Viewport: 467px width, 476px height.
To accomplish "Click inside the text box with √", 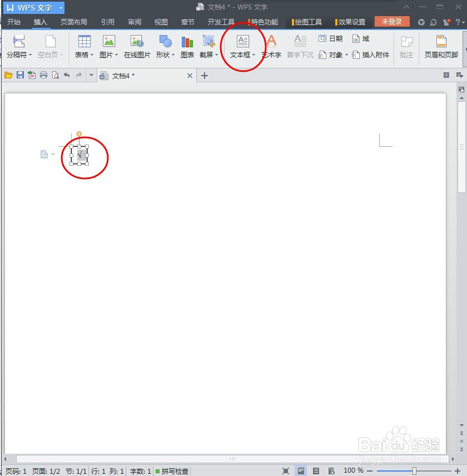I will tap(80, 155).
